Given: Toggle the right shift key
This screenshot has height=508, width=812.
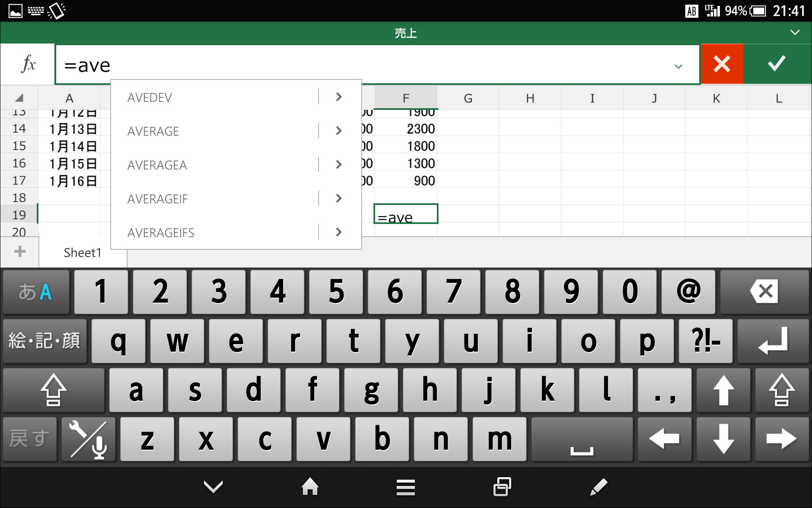Looking at the screenshot, I should pos(782,390).
